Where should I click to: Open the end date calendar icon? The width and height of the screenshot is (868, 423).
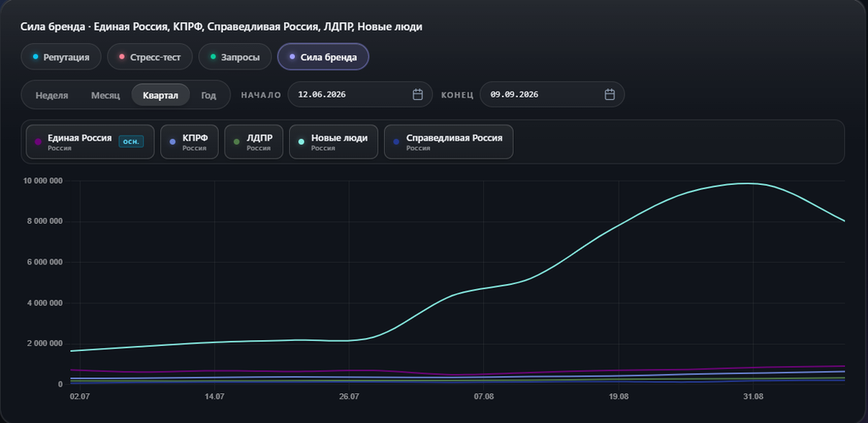coord(609,95)
